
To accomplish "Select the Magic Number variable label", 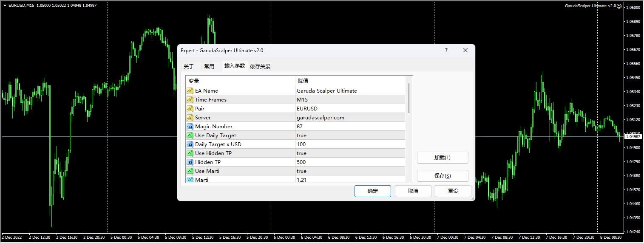I will point(214,127).
